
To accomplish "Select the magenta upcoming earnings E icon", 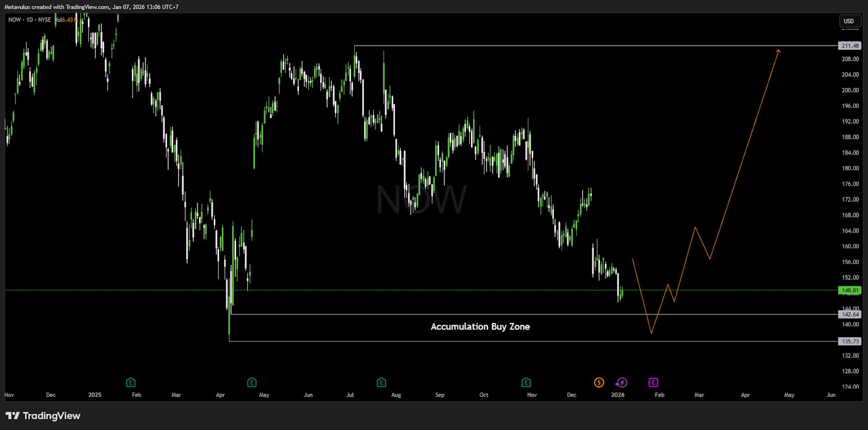I will [x=653, y=383].
